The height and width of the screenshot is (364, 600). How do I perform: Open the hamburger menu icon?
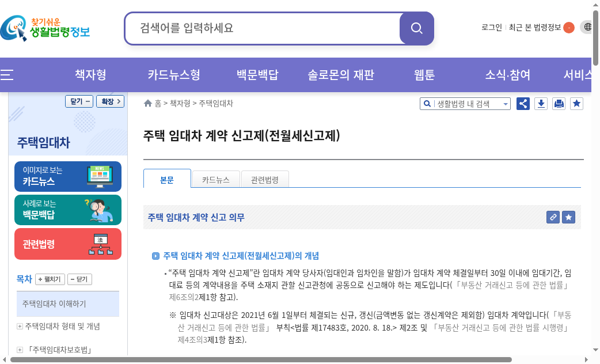click(x=6, y=75)
